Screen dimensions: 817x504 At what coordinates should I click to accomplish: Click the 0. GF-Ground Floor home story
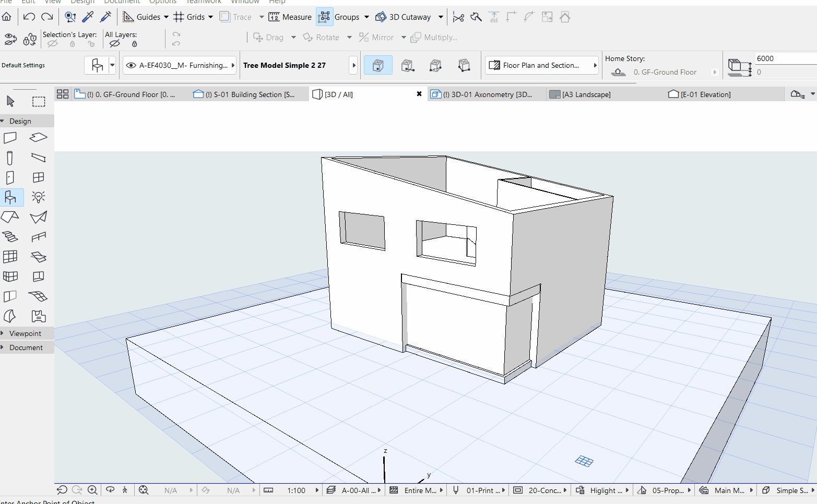click(x=665, y=72)
